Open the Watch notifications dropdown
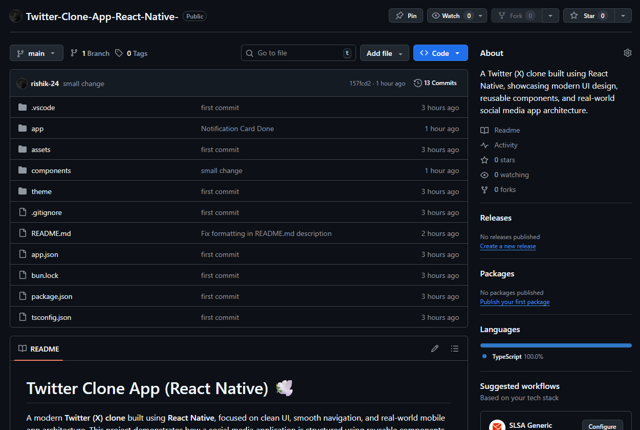 pos(457,16)
